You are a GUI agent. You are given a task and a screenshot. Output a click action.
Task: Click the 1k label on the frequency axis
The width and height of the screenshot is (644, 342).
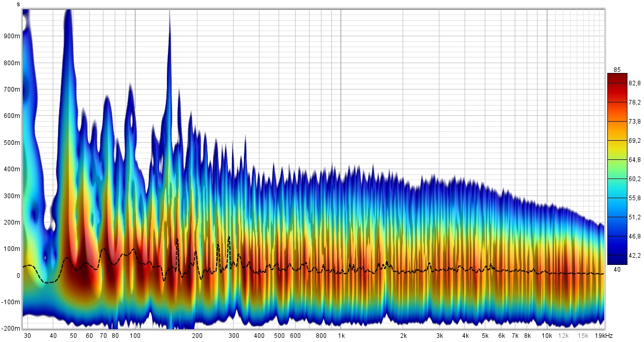341,335
